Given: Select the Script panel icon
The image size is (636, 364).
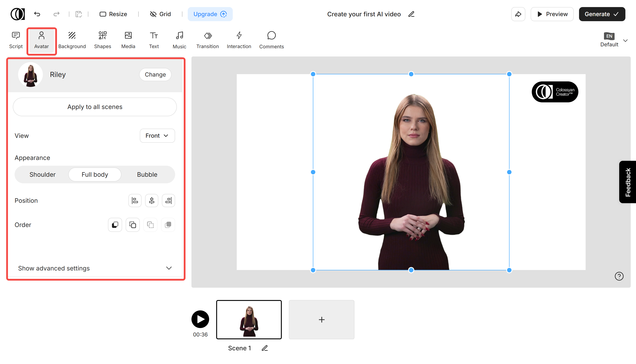Looking at the screenshot, I should [15, 40].
